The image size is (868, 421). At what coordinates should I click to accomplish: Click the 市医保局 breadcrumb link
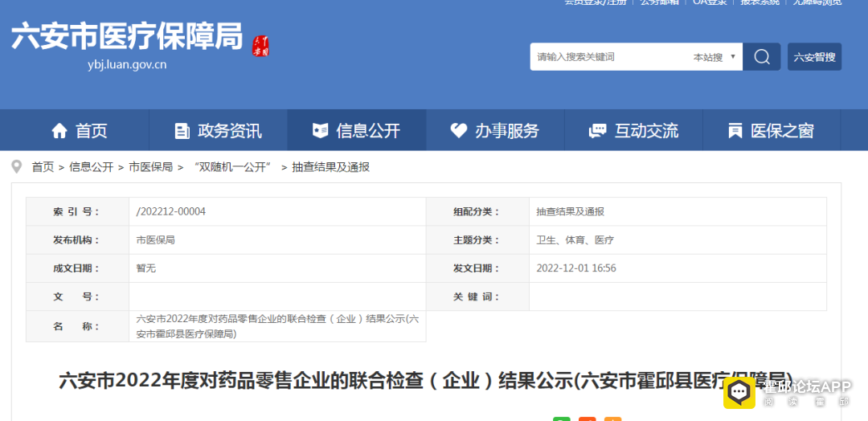[x=150, y=167]
